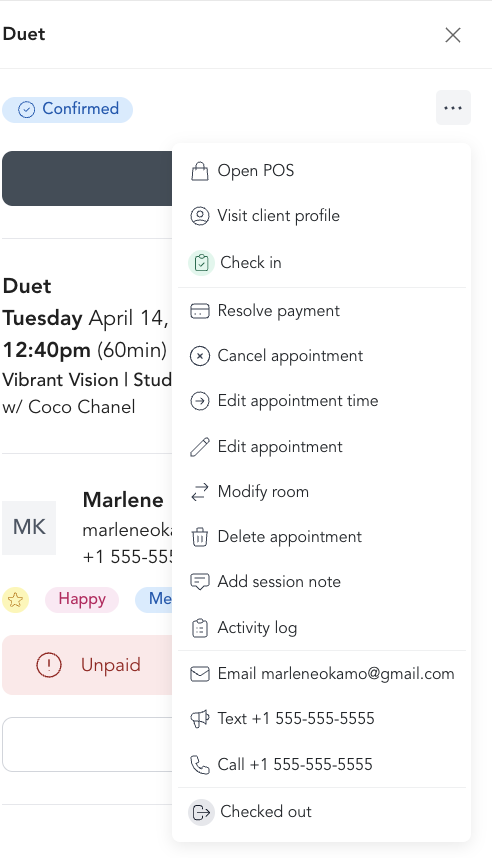Select Add session note entry
Screen dimensions: 492x858
click(x=322, y=582)
